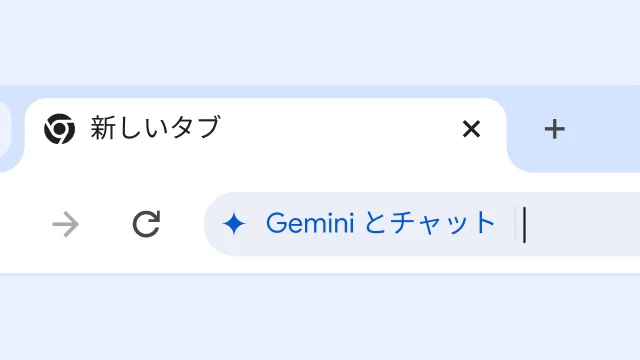This screenshot has height=360, width=640.
Task: Click the Chrome logo favicon on the tab
Action: [60, 129]
